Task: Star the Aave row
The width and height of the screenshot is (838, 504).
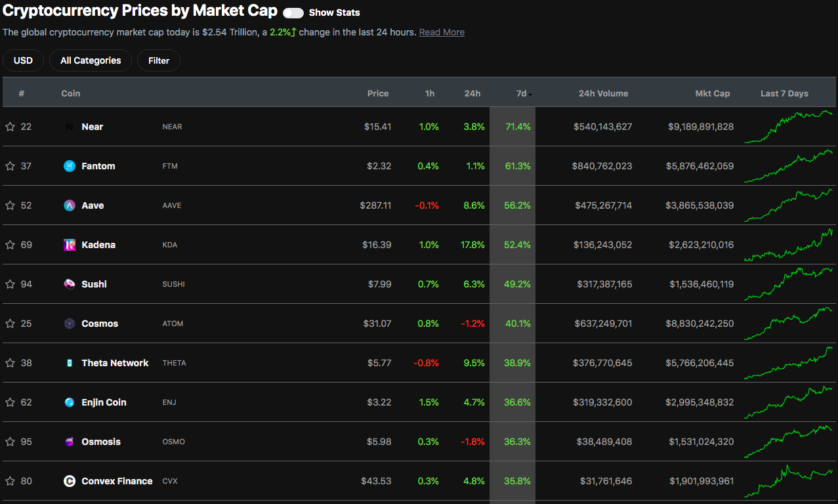Action: (10, 205)
